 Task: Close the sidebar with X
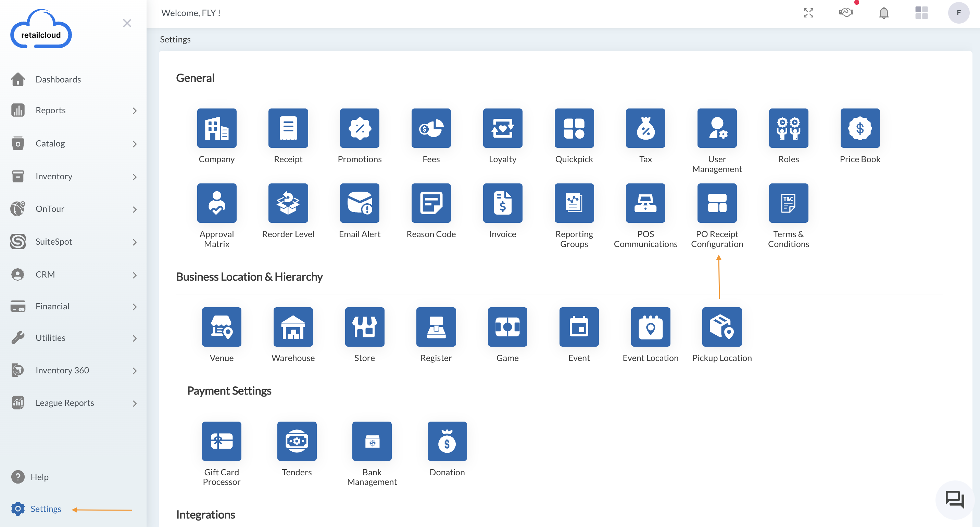tap(127, 23)
